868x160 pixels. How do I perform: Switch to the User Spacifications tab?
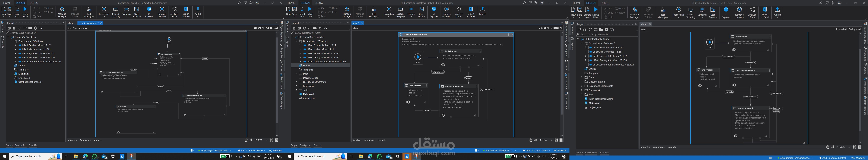[x=88, y=23]
